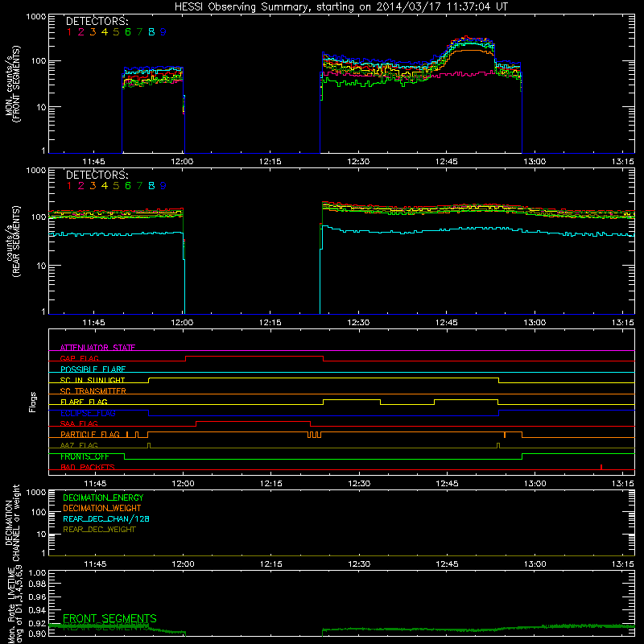
Task: Click the 13:00 tick under rear segments plot
Action: click(535, 323)
